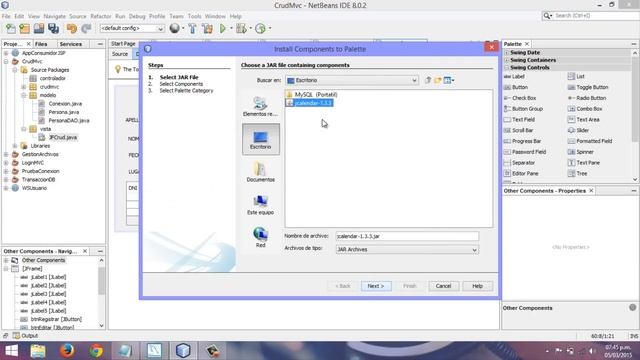Click the Save All toolbar icon
Screen dimensions: 640x360
(x=53, y=29)
